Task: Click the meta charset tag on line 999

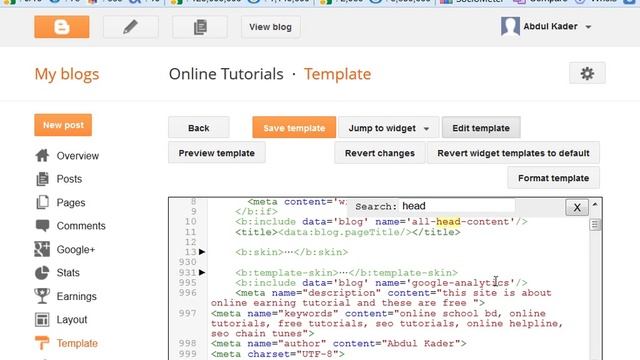Action: click(x=278, y=353)
